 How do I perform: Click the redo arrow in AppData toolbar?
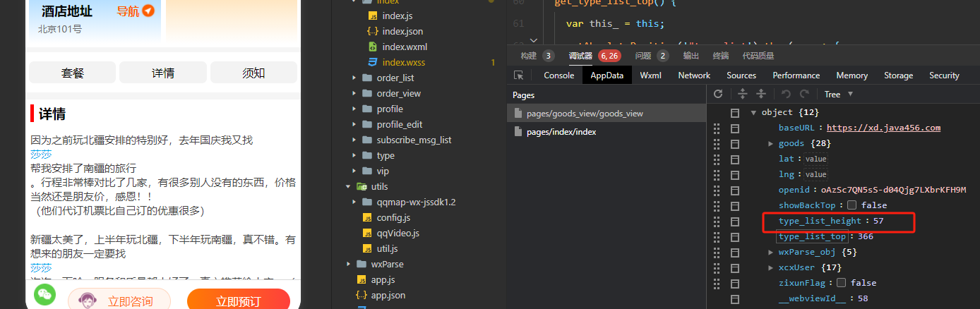pos(804,94)
